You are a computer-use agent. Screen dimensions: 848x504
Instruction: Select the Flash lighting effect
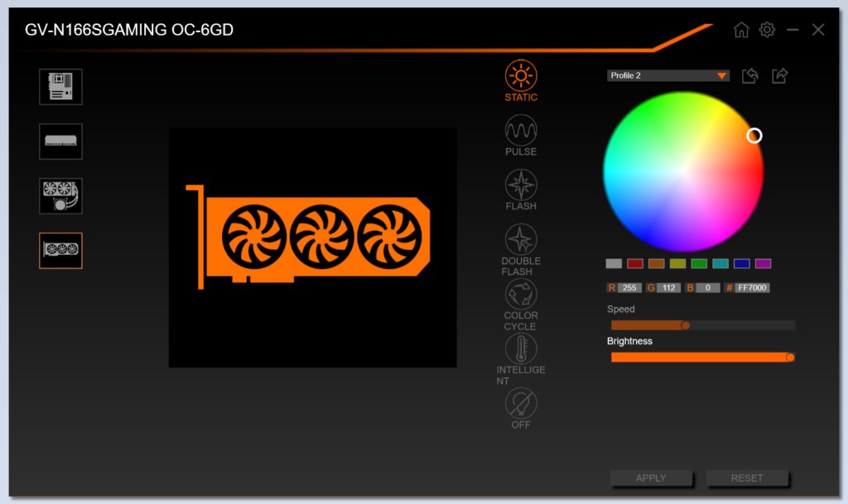[521, 185]
